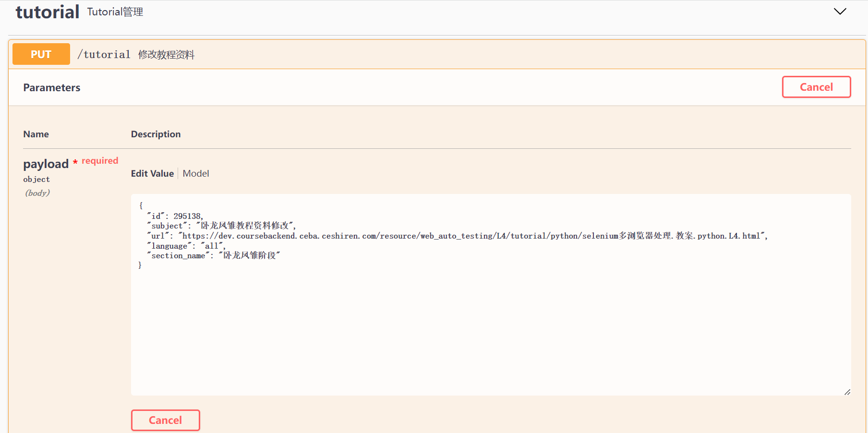Place cursor on the "id": 295138 line
This screenshot has width=868, height=433.
coord(175,216)
